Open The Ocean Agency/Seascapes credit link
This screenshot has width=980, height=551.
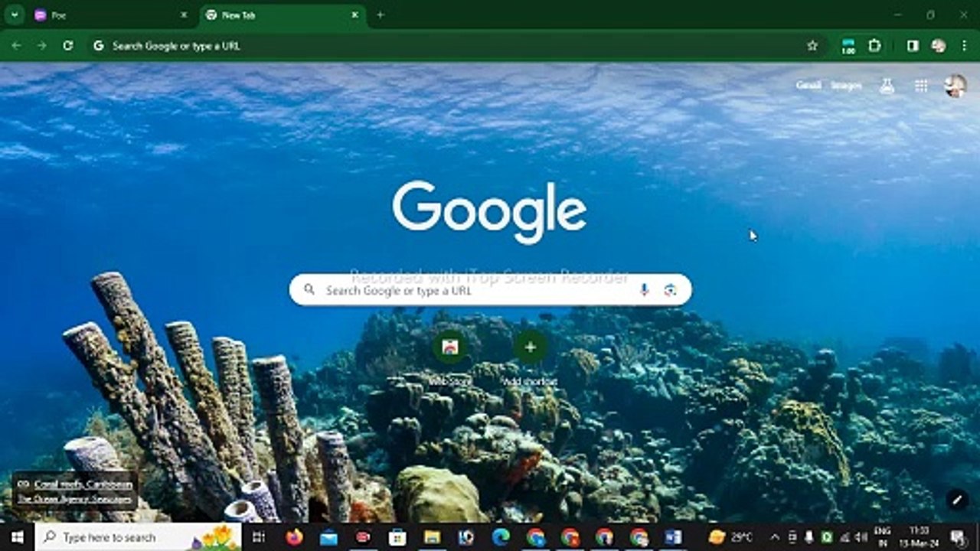[74, 499]
